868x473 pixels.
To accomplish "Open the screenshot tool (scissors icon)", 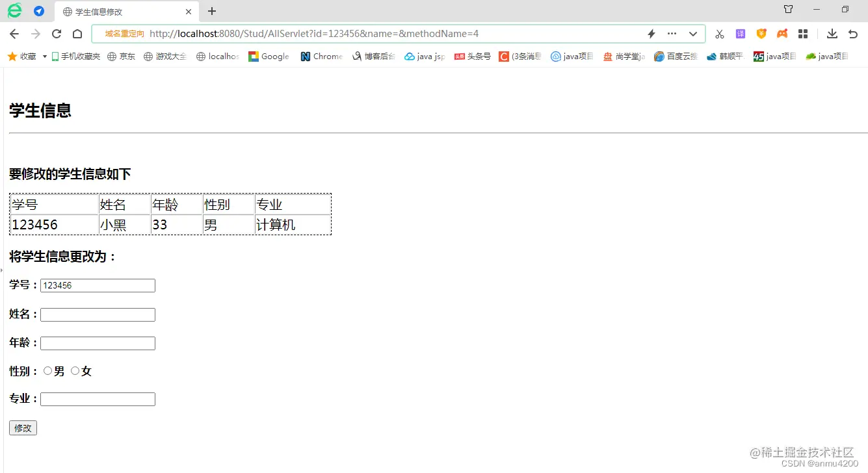I will point(720,33).
